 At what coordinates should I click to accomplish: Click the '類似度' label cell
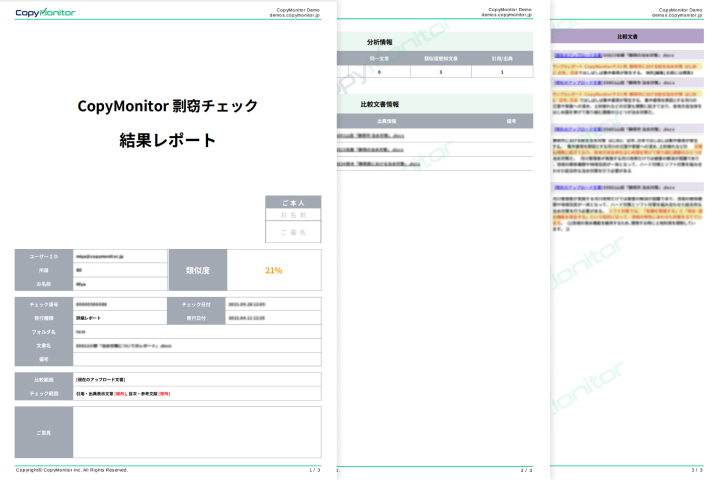tap(198, 270)
